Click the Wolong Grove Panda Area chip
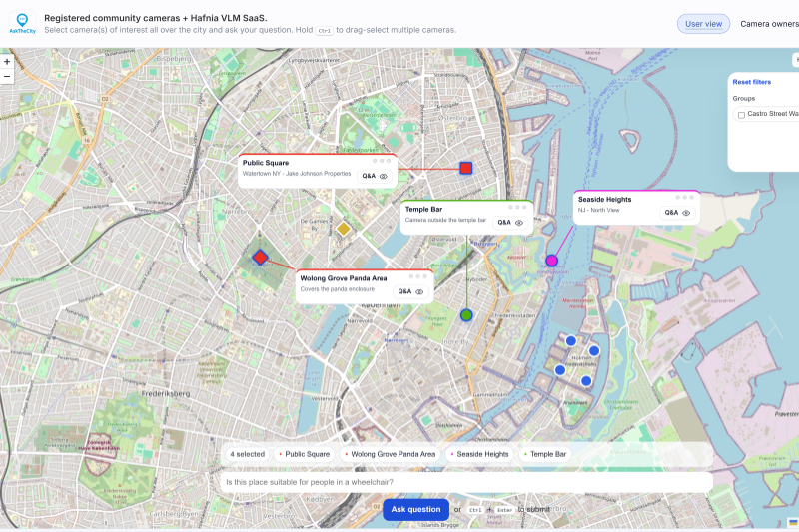The image size is (799, 532). pyautogui.click(x=391, y=454)
